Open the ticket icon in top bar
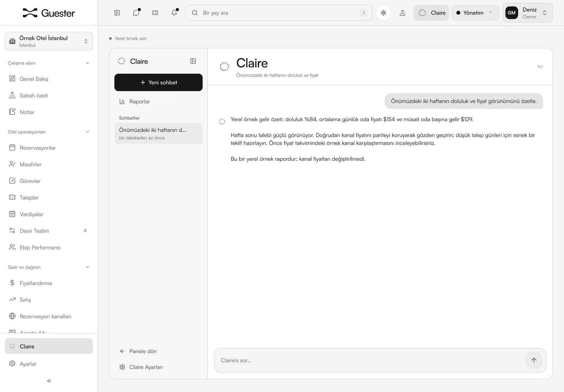This screenshot has height=392, width=564. (x=155, y=13)
